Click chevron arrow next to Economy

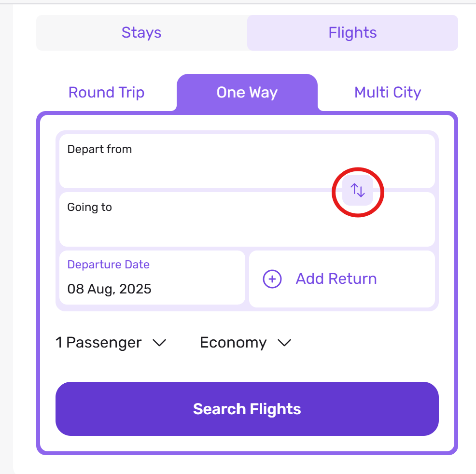tap(284, 343)
